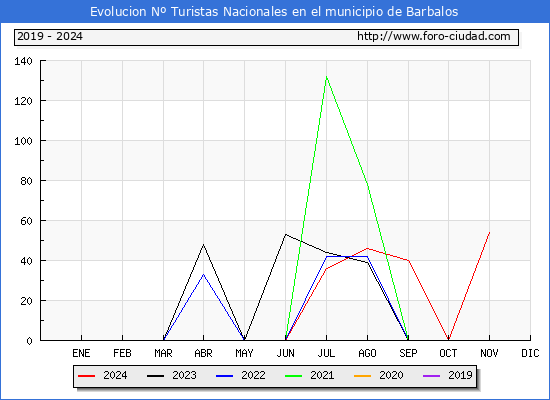
Task: Click the ENE month axis label
Action: pos(81,353)
